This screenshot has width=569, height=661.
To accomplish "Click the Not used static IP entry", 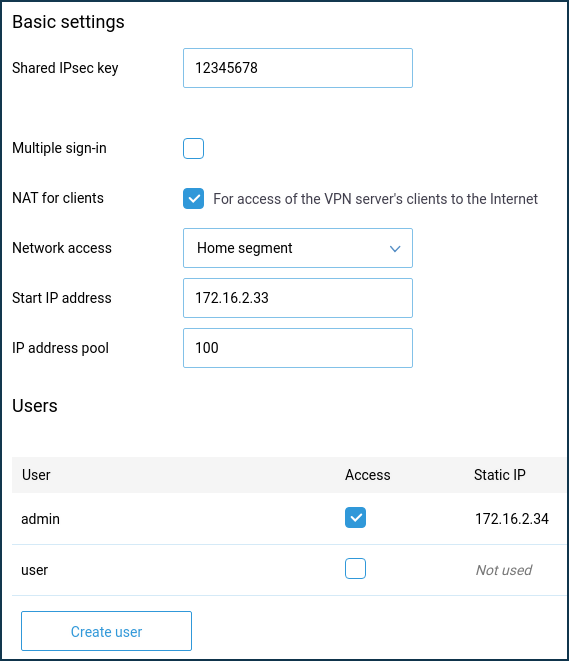I will 504,570.
